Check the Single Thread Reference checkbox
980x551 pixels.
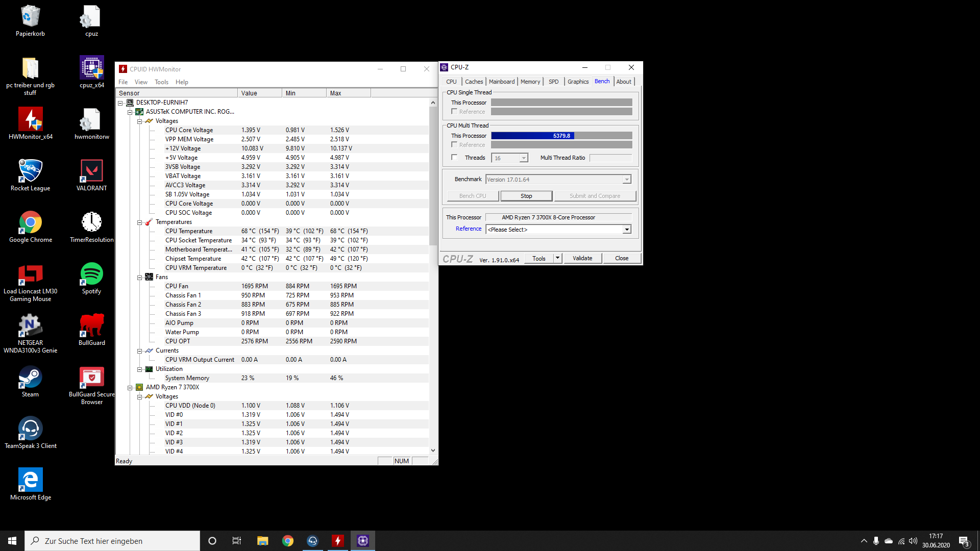(x=454, y=112)
